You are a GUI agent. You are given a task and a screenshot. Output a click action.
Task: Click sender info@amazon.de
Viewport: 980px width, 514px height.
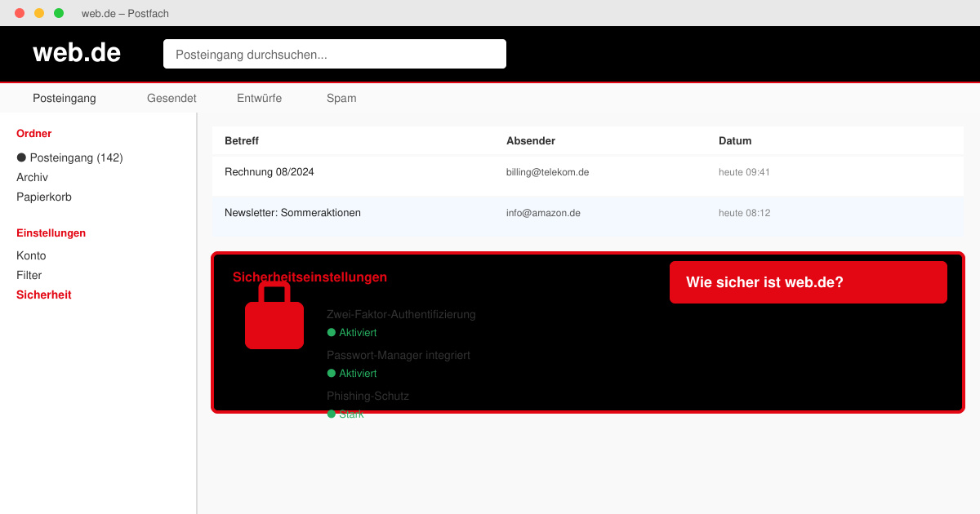(x=544, y=213)
